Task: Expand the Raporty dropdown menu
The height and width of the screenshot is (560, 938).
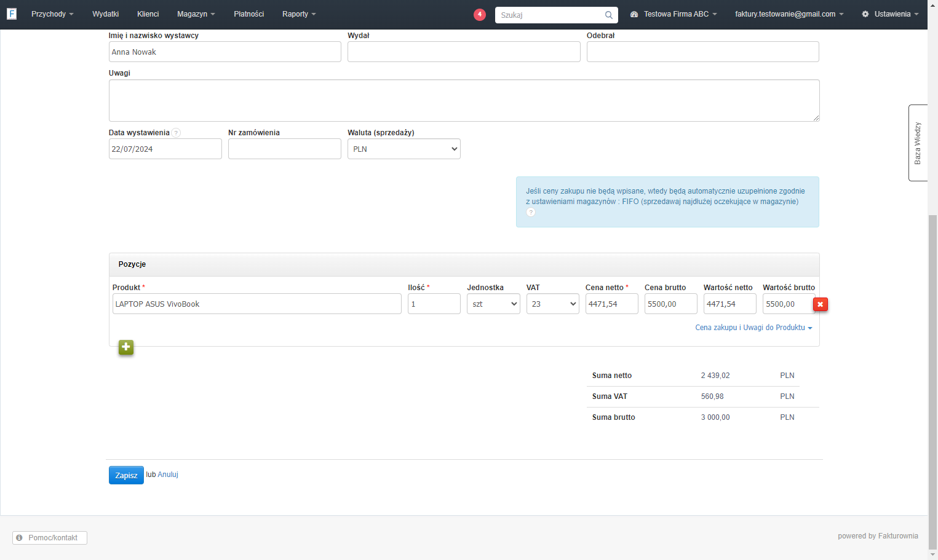Action: pos(299,14)
